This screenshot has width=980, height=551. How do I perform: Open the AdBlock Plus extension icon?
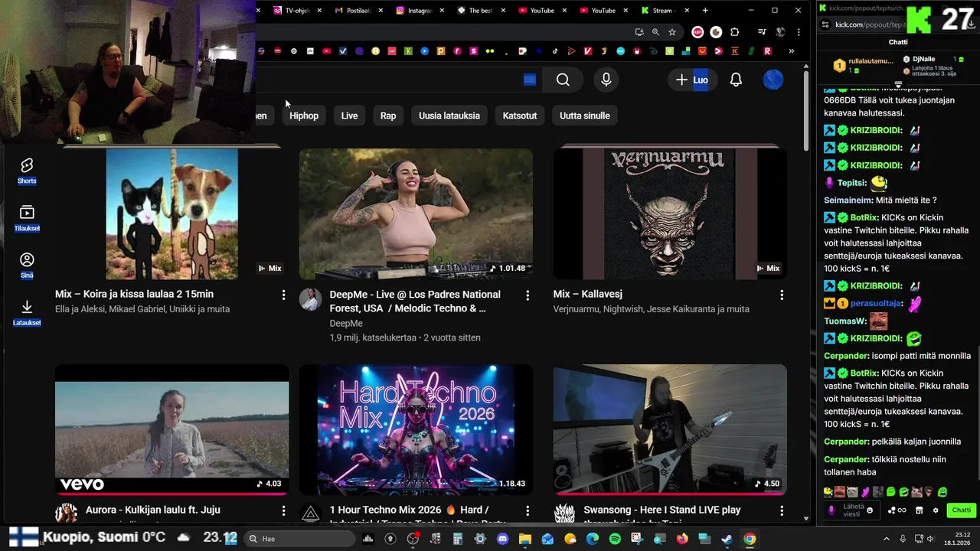(697, 32)
